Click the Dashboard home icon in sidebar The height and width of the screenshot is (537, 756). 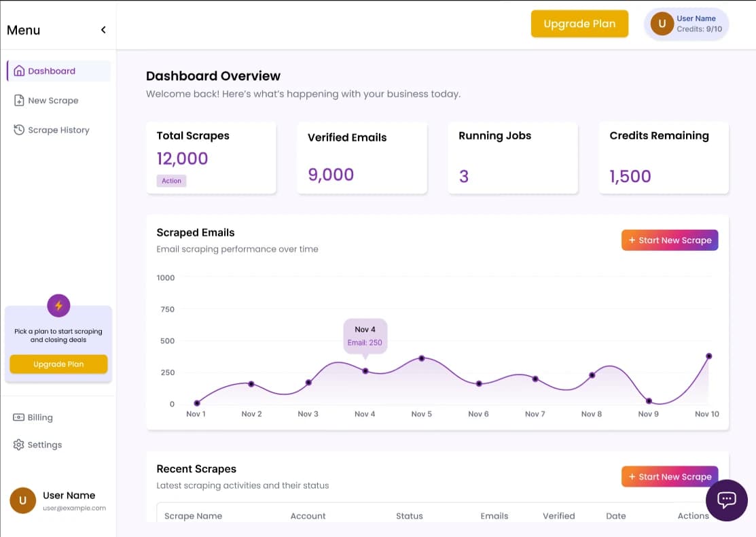[19, 71]
